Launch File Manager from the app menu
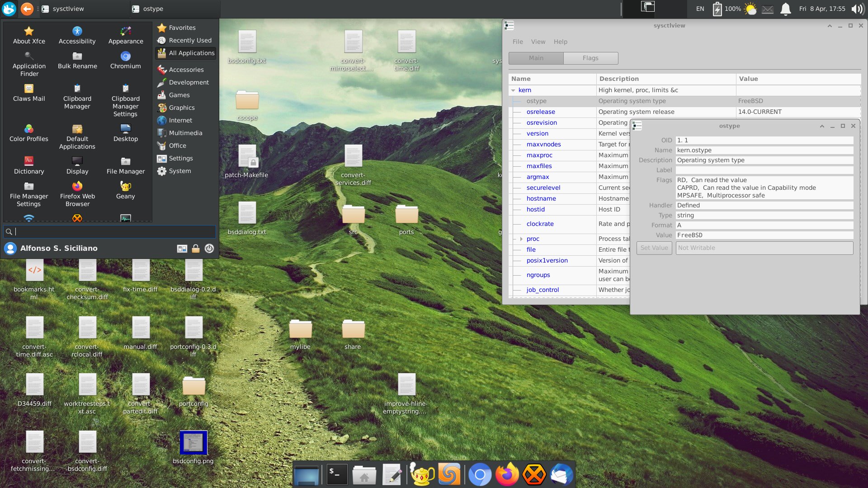The image size is (868, 488). tap(126, 165)
